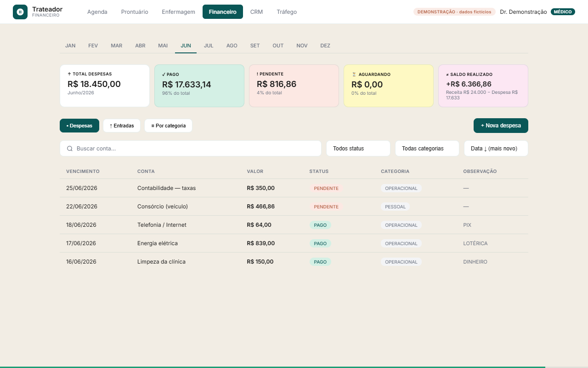Click the MÉDICO role badge
The image size is (588, 368).
[563, 12]
